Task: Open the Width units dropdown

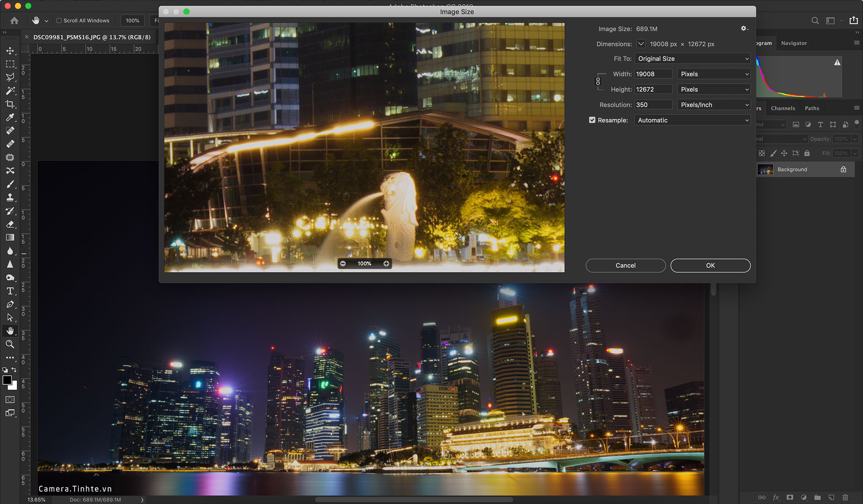Action: 714,74
